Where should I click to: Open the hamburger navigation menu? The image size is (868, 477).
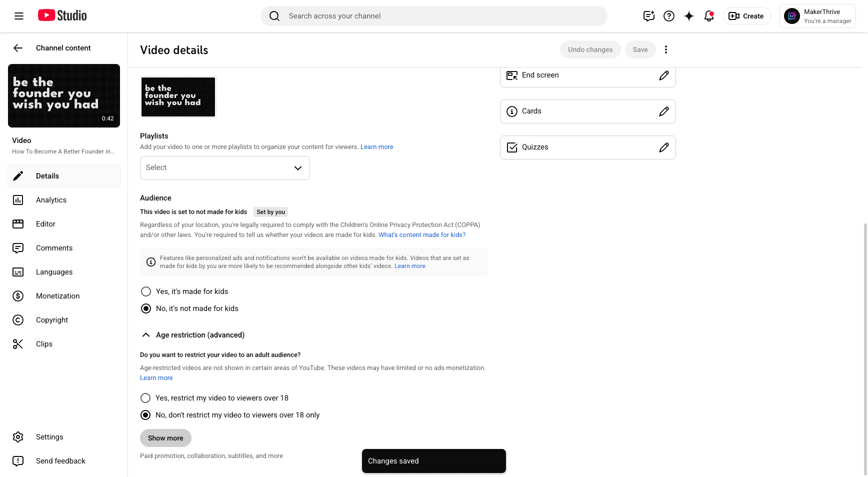pos(19,16)
